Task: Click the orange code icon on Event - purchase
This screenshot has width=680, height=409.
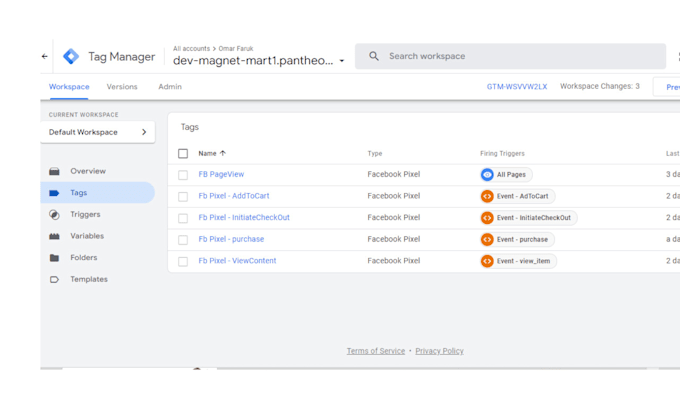Action: click(x=487, y=239)
